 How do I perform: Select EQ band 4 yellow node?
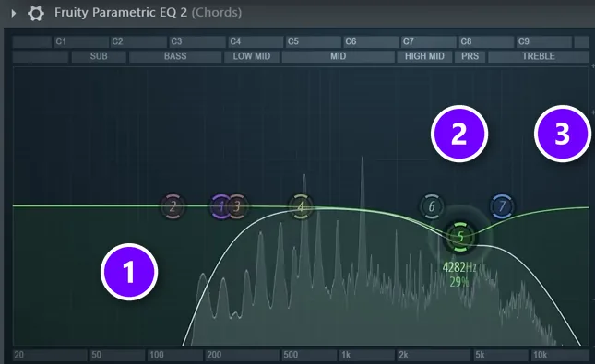[x=301, y=206]
